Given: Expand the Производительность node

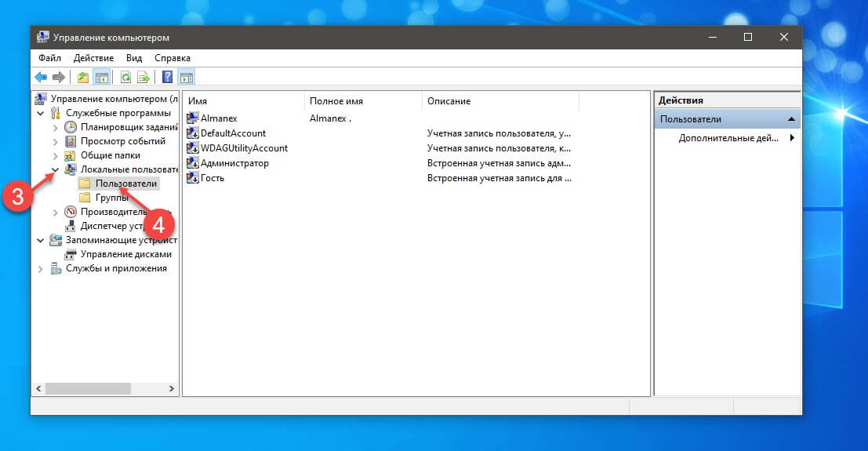Looking at the screenshot, I should point(55,213).
